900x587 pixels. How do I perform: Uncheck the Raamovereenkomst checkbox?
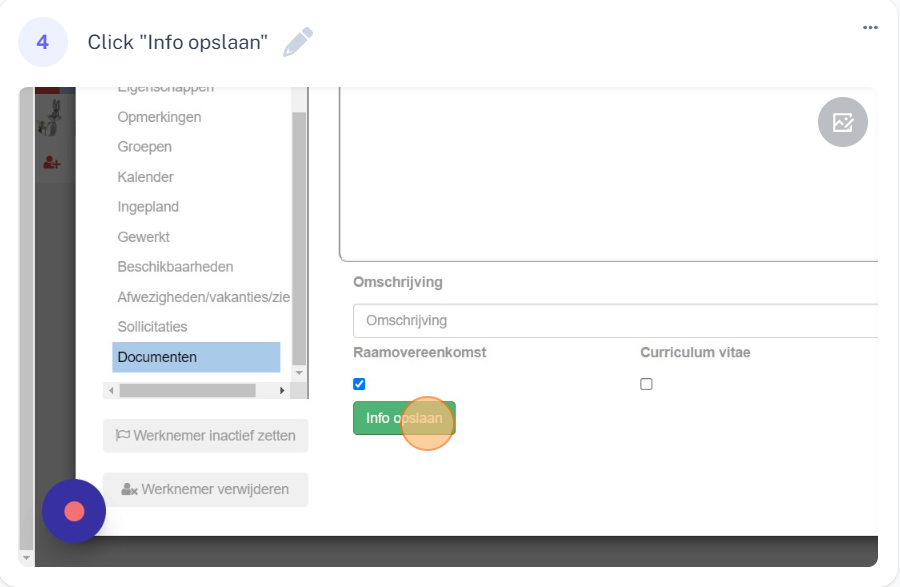(359, 384)
